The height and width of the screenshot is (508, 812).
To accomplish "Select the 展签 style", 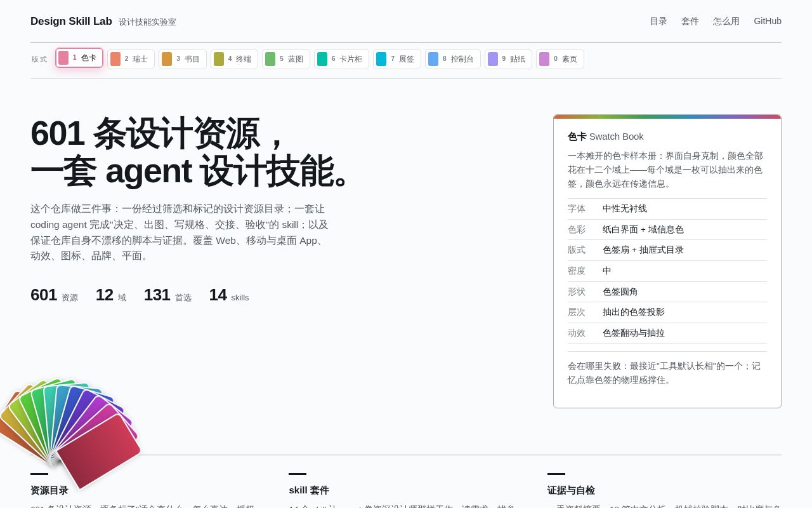I will [397, 59].
